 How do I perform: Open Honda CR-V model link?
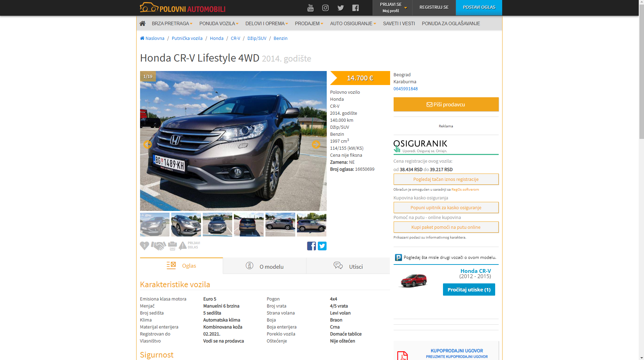tap(476, 271)
